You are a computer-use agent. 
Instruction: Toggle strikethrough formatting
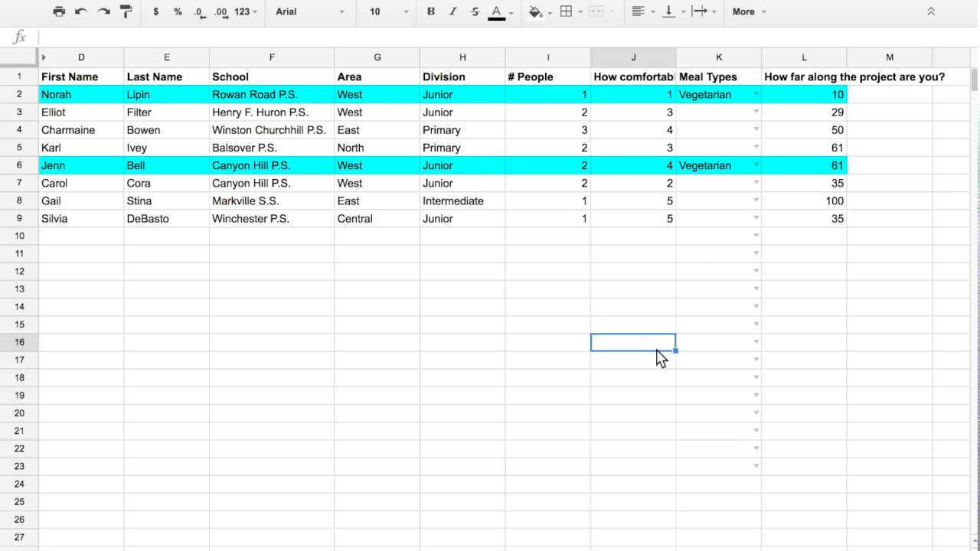point(475,11)
